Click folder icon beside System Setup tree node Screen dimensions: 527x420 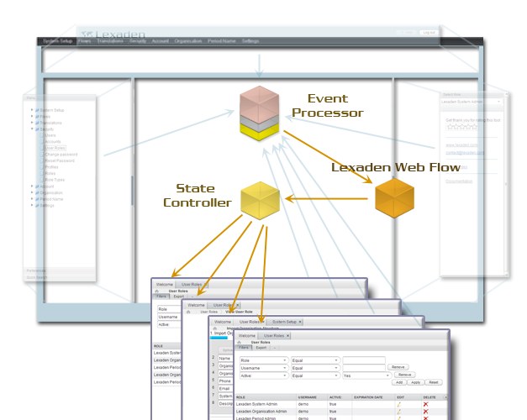pyautogui.click(x=37, y=110)
